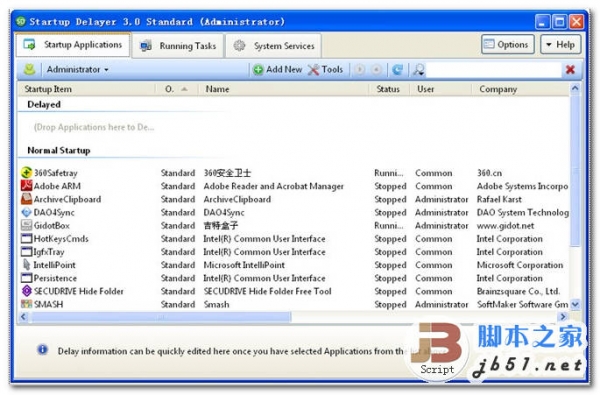The image size is (600, 395).
Task: Select the GidotBox icon
Action: pos(26,225)
